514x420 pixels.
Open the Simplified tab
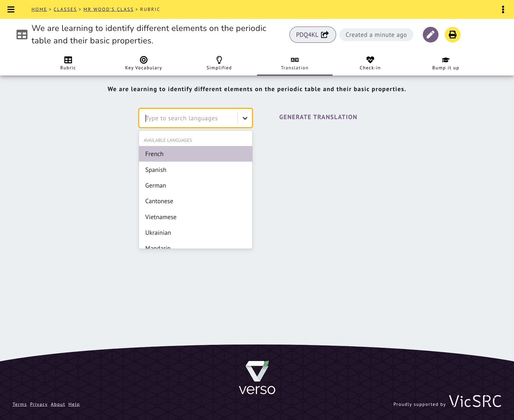tap(219, 63)
